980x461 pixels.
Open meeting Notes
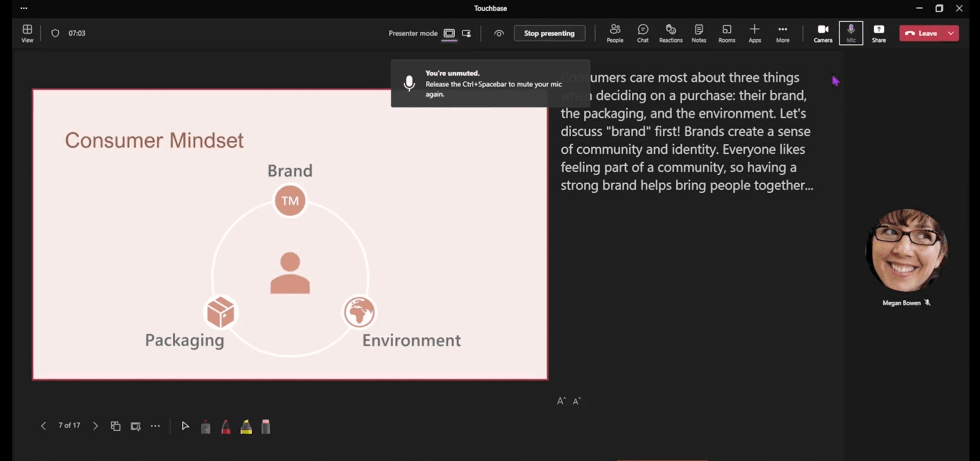point(698,33)
